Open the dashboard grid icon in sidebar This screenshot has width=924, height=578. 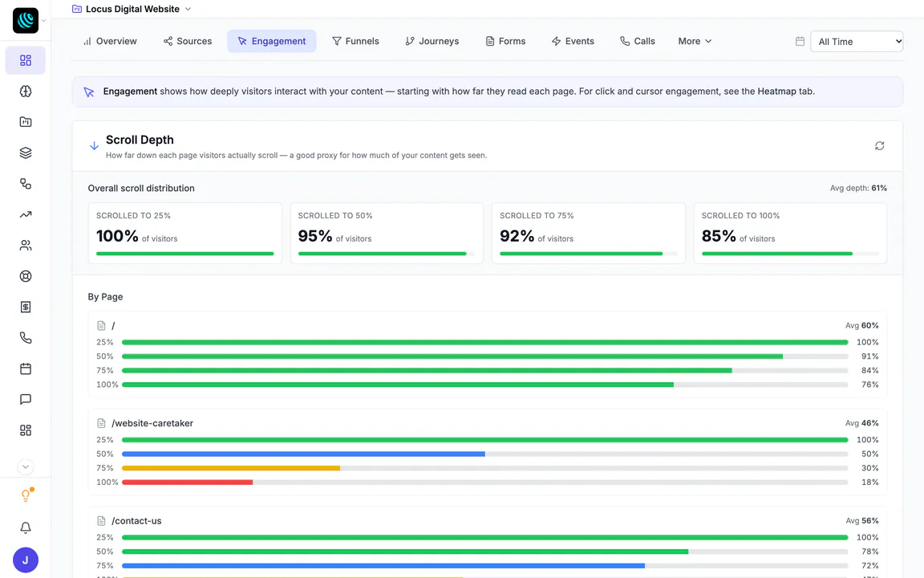pos(26,61)
